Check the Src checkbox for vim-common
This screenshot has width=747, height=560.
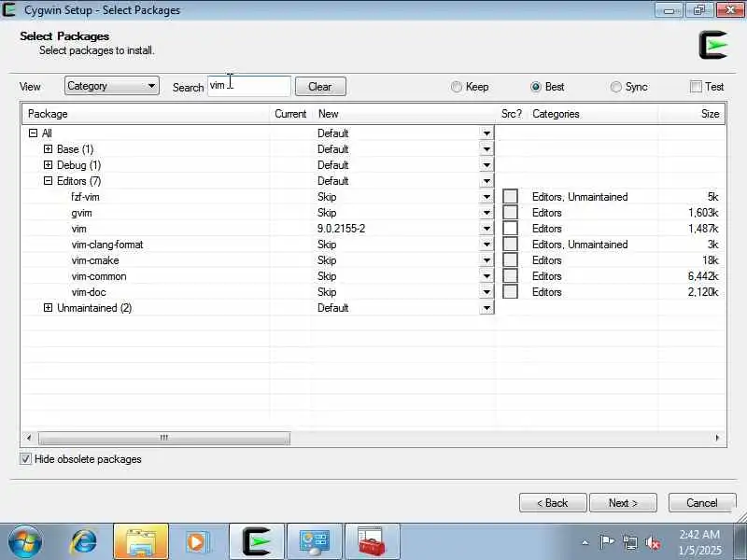510,275
